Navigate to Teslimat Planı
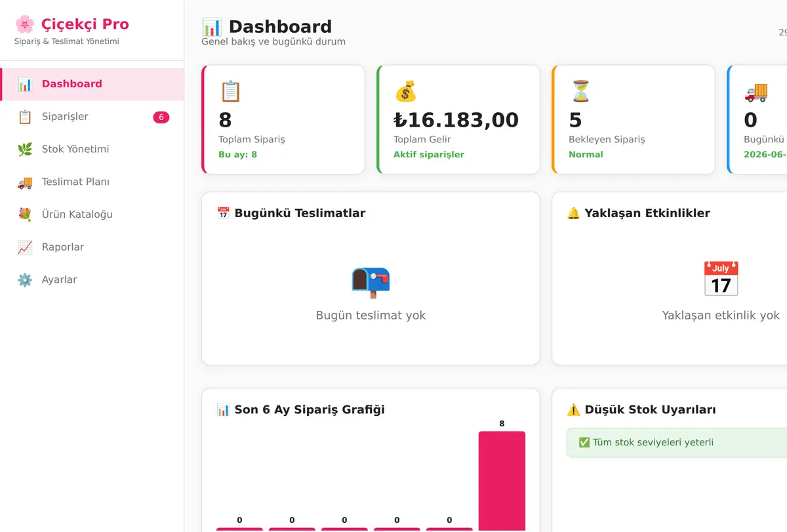This screenshot has width=787, height=532. tap(92, 182)
